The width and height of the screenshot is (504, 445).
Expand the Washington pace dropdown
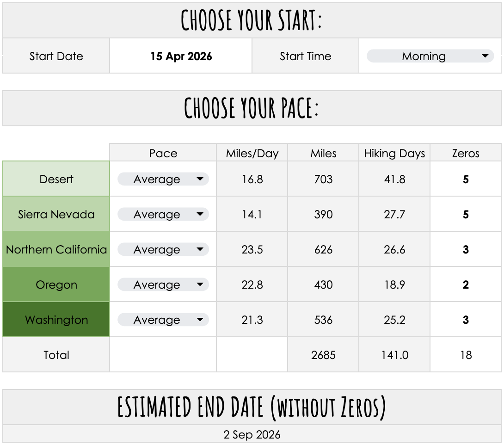point(163,320)
